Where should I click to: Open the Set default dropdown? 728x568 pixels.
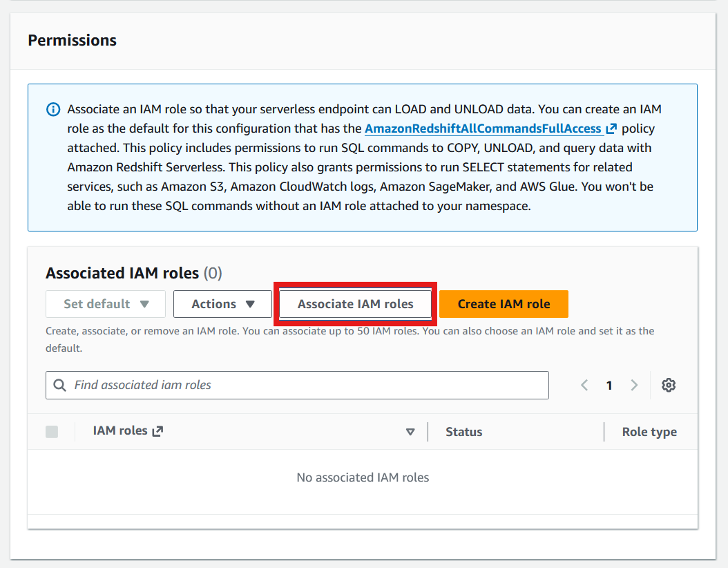tap(106, 304)
